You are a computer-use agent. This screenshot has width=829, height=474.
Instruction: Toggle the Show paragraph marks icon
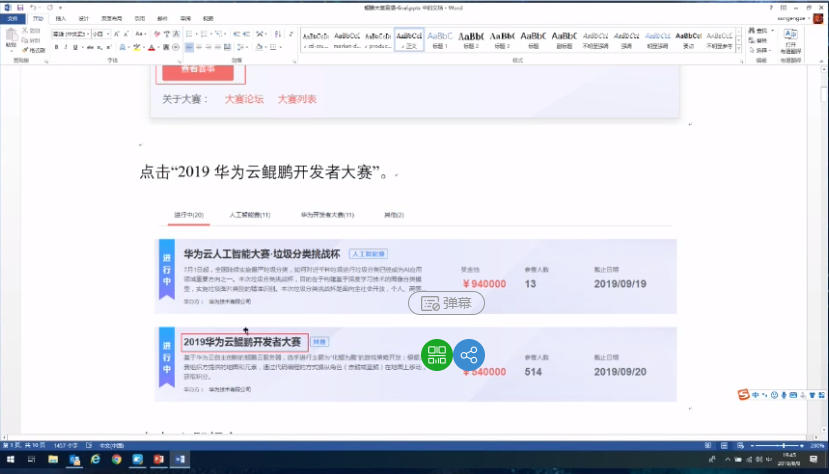point(291,34)
